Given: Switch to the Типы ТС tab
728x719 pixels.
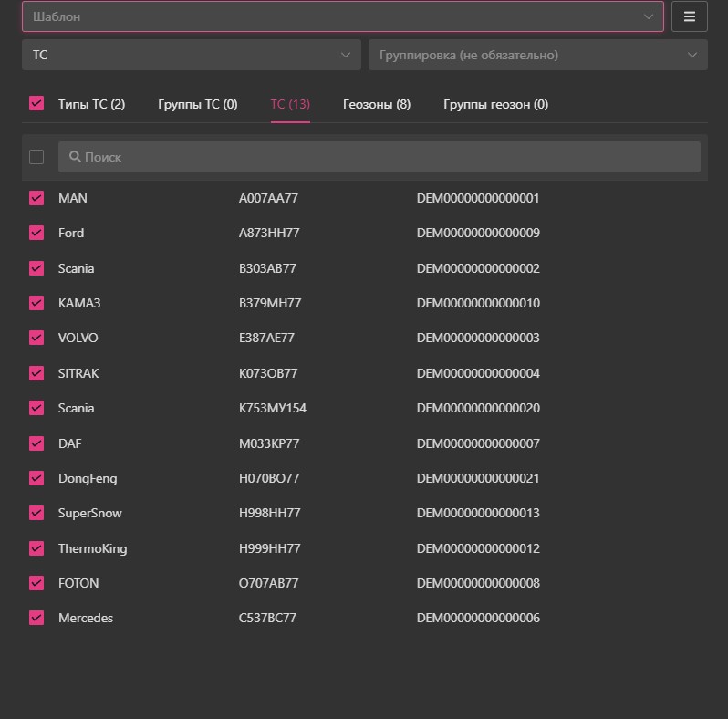Looking at the screenshot, I should pyautogui.click(x=91, y=104).
